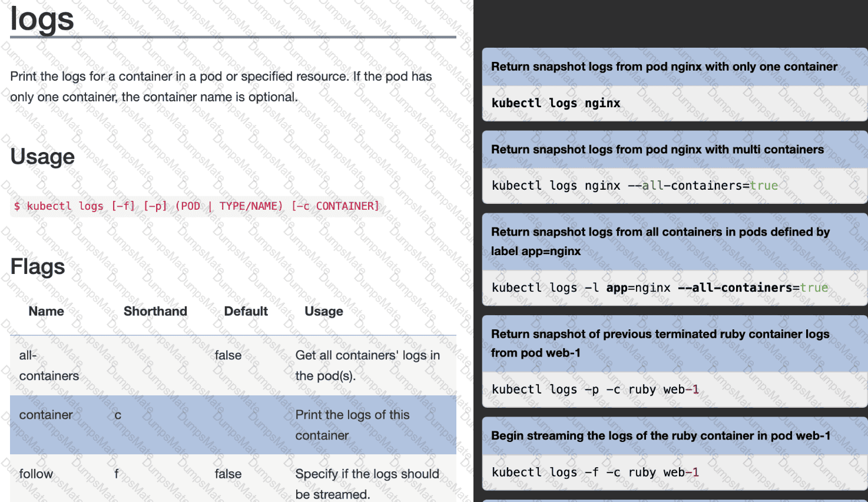The height and width of the screenshot is (502, 868).
Task: Click the "Default" column header
Action: [x=246, y=311]
